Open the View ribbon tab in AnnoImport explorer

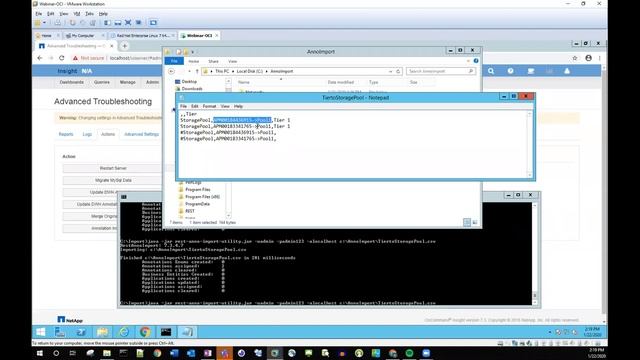click(x=232, y=61)
